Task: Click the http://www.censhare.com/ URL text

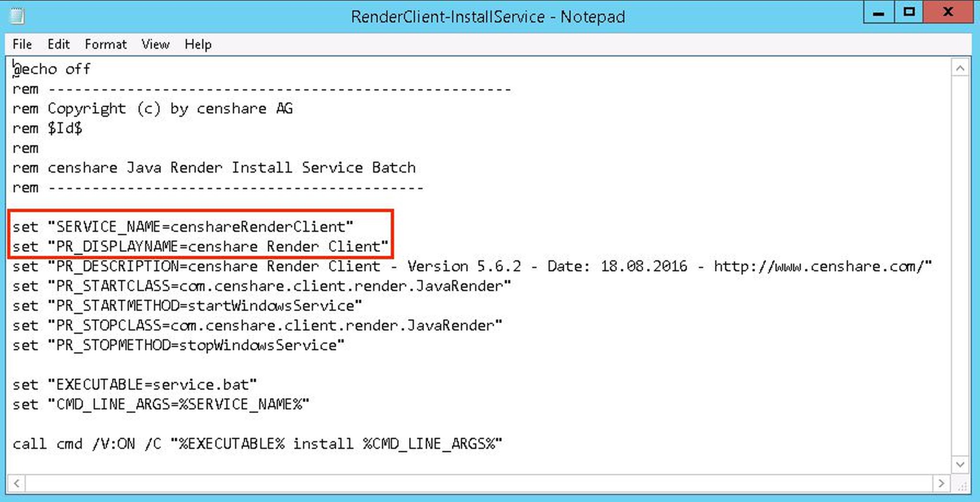Action: point(821,266)
